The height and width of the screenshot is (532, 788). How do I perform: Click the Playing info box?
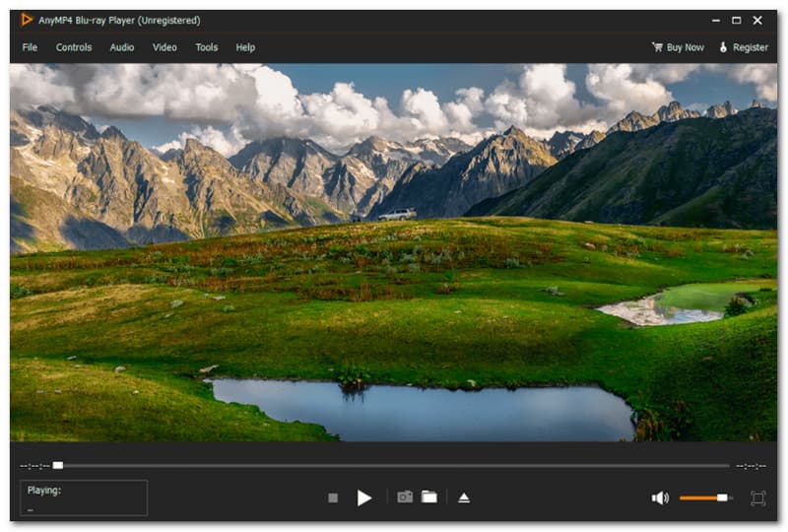(84, 499)
